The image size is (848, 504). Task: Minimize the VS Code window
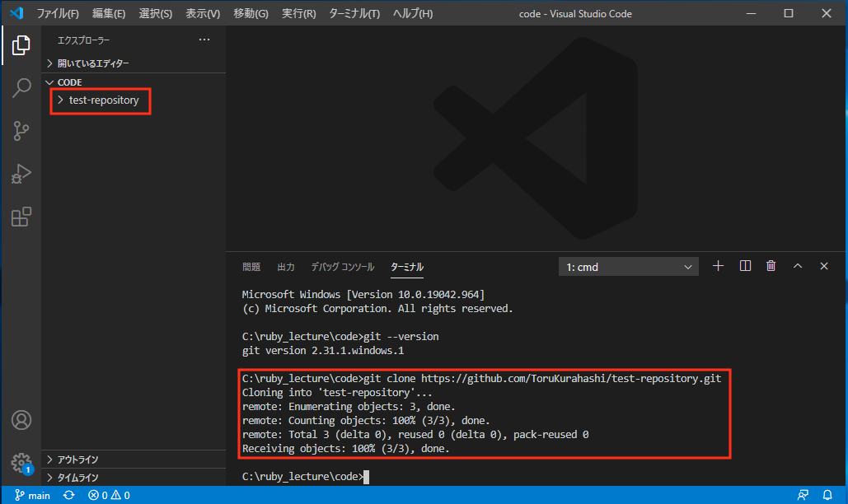click(751, 13)
